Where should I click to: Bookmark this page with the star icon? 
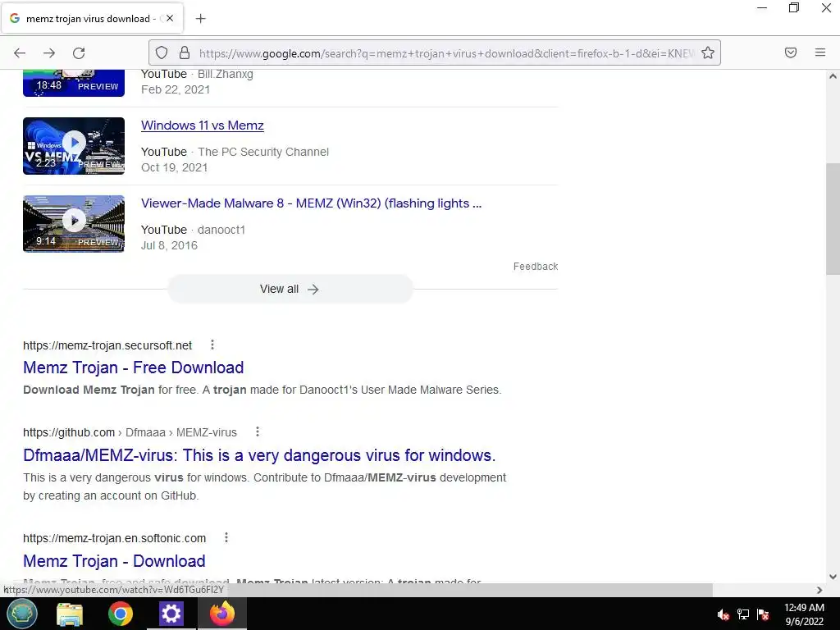[708, 53]
